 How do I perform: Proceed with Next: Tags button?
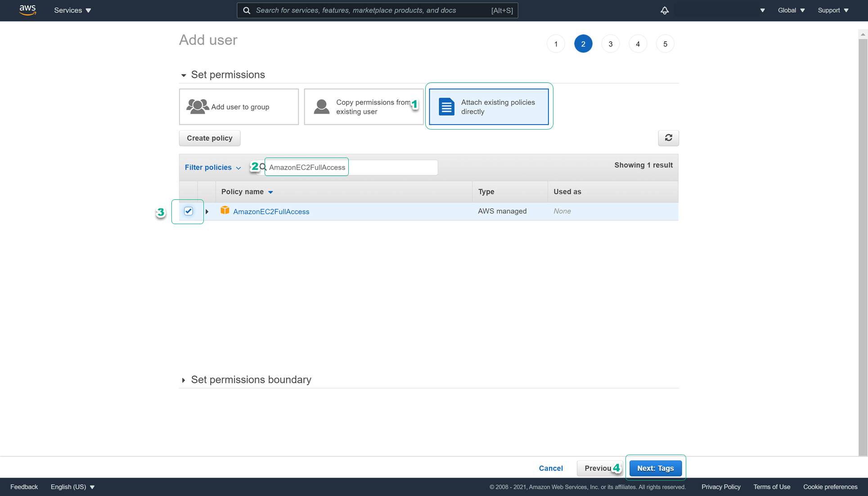point(655,468)
